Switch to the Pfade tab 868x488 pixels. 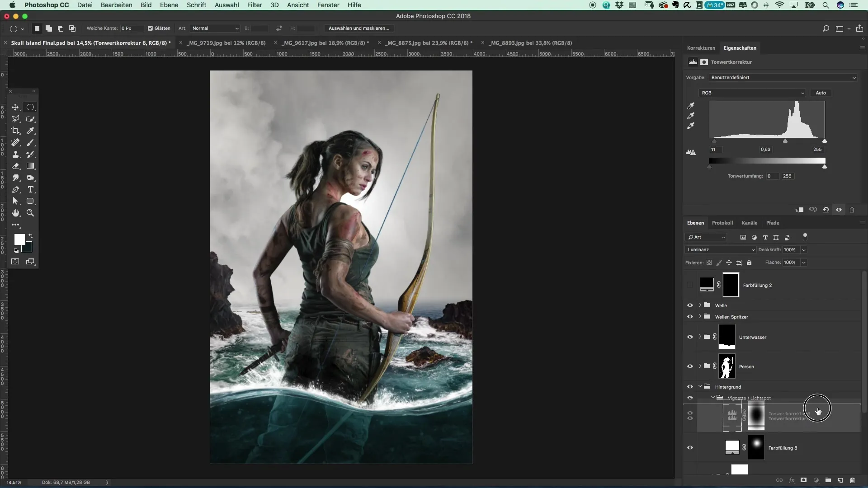[773, 223]
